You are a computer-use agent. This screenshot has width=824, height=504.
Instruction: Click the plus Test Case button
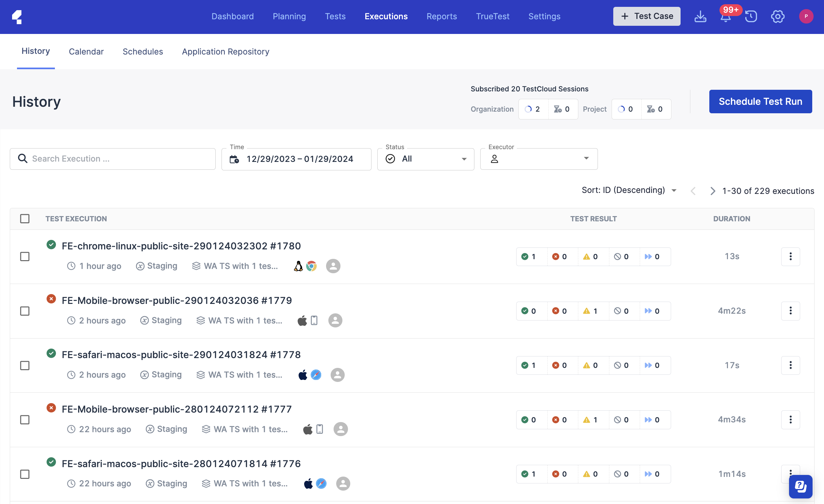click(x=647, y=16)
